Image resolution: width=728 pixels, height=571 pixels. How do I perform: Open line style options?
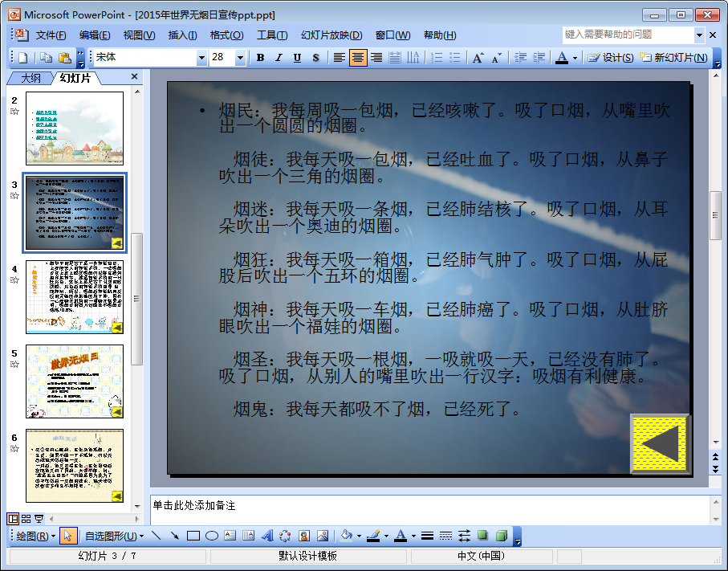tap(427, 536)
